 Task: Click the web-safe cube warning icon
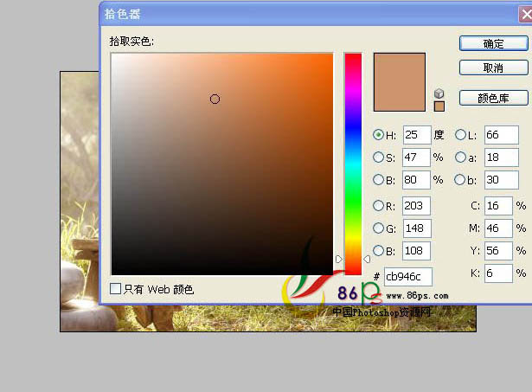coord(439,93)
